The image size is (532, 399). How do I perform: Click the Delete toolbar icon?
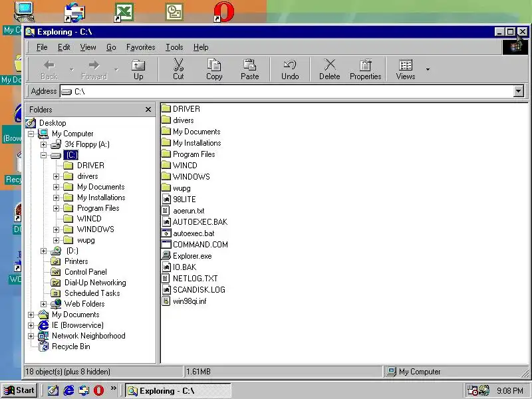click(329, 65)
